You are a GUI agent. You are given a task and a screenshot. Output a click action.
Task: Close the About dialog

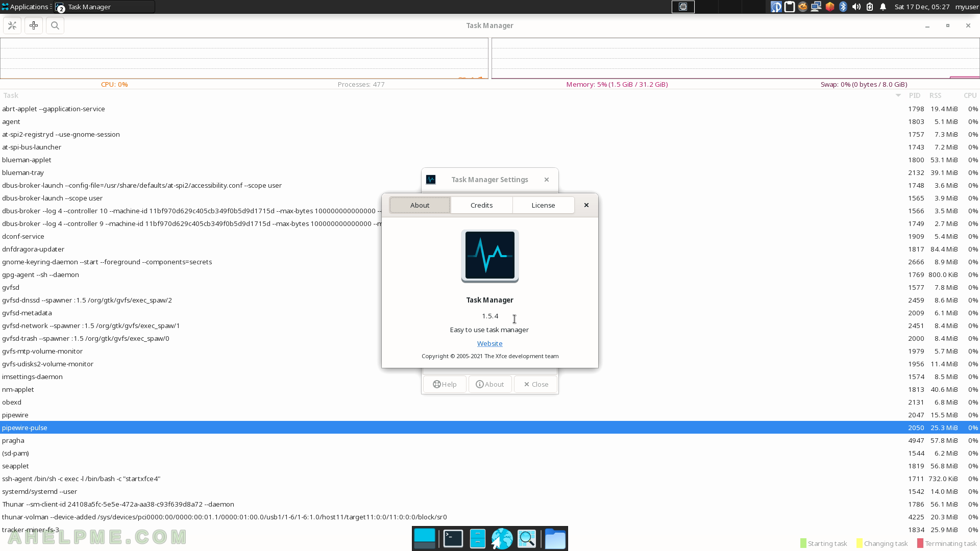pos(586,205)
